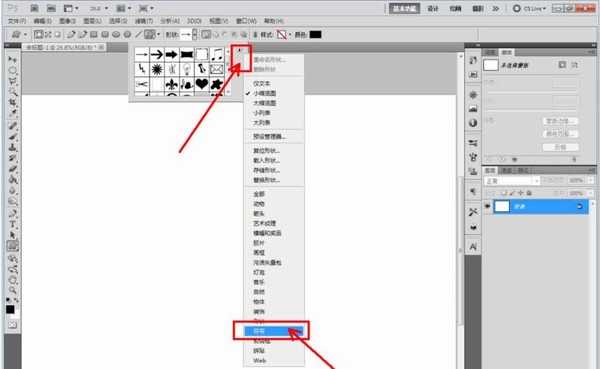Launch Mini Bridge from application bar
This screenshot has width=600, height=369.
click(51, 8)
